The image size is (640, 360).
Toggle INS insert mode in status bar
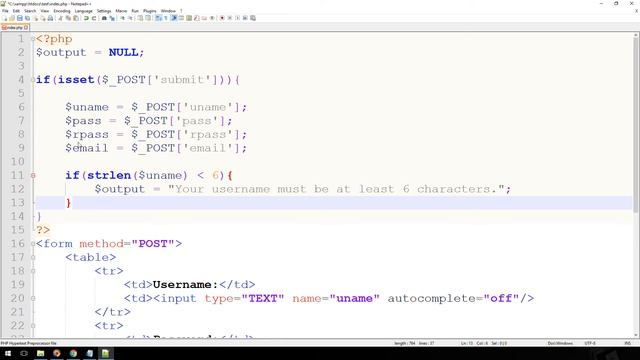coord(627,343)
